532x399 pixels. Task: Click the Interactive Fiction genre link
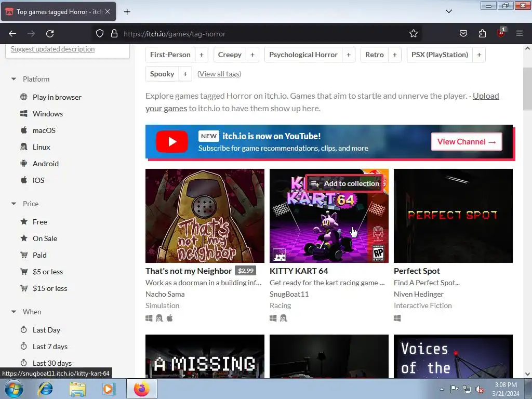423,305
